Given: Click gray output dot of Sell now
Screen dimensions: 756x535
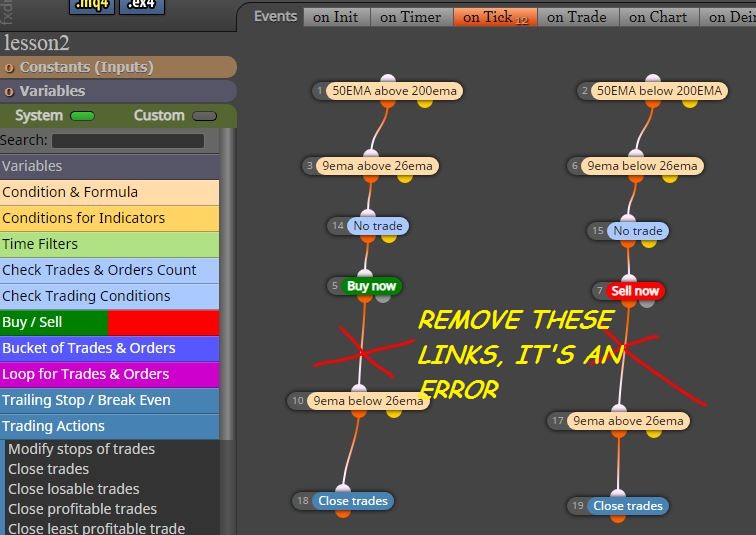Looking at the screenshot, I should point(648,303).
